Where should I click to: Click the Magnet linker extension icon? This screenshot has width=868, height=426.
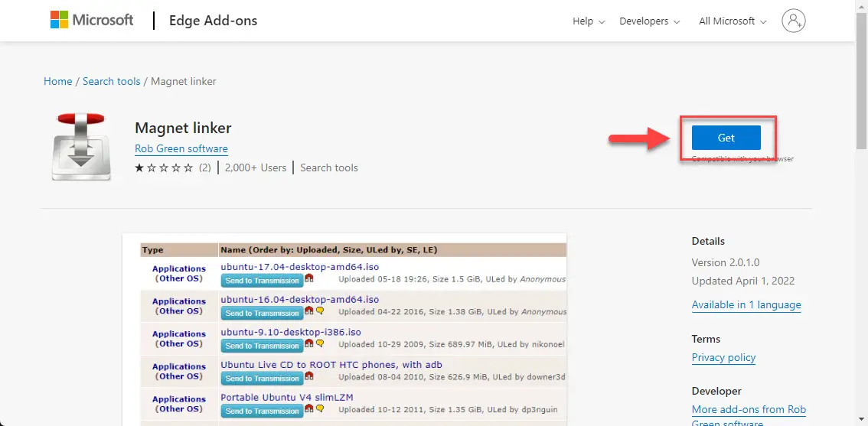81,147
